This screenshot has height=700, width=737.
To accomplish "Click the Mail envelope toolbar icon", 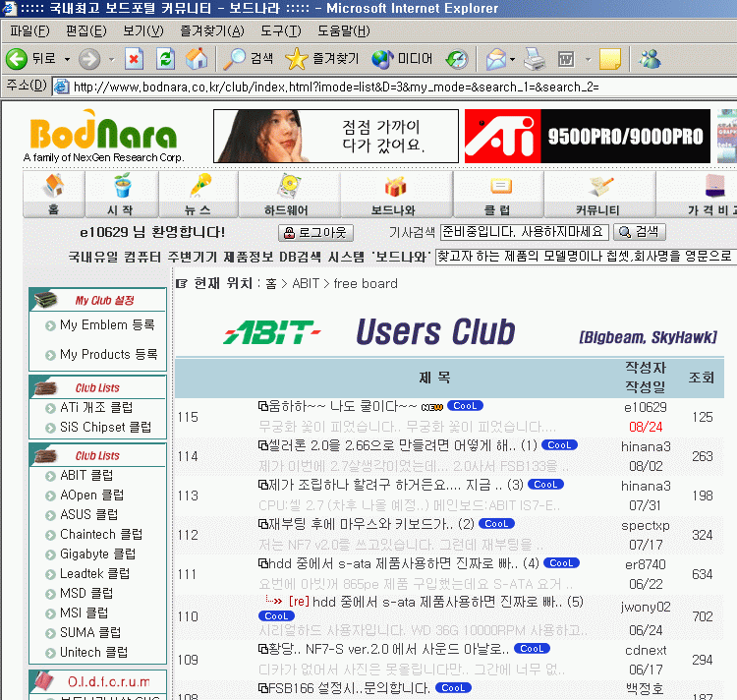I will pyautogui.click(x=496, y=59).
